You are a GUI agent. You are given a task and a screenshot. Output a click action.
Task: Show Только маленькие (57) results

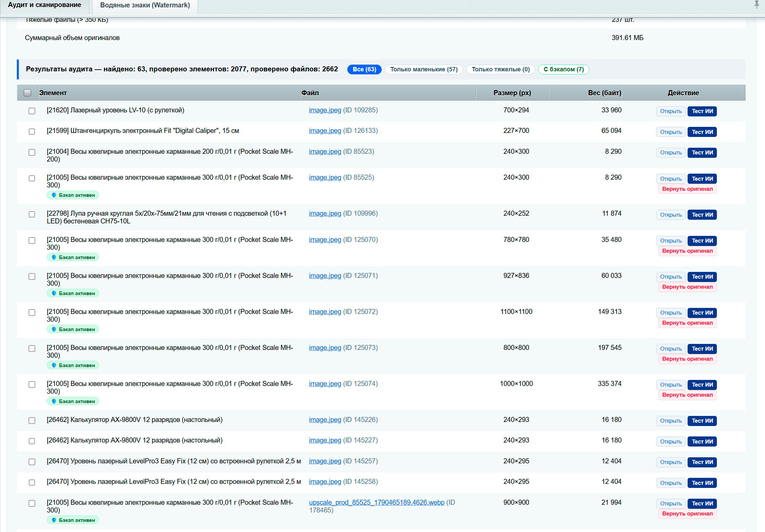tap(424, 69)
